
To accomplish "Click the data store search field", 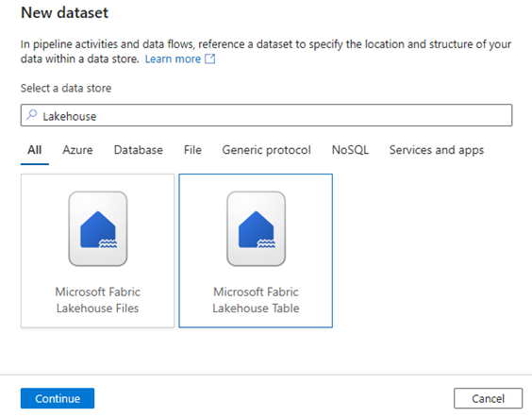I will (266, 115).
